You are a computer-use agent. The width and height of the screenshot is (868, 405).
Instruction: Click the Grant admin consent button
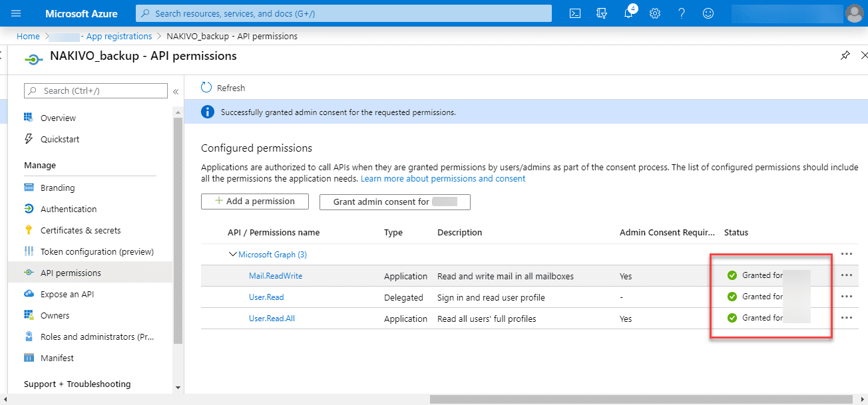point(395,202)
